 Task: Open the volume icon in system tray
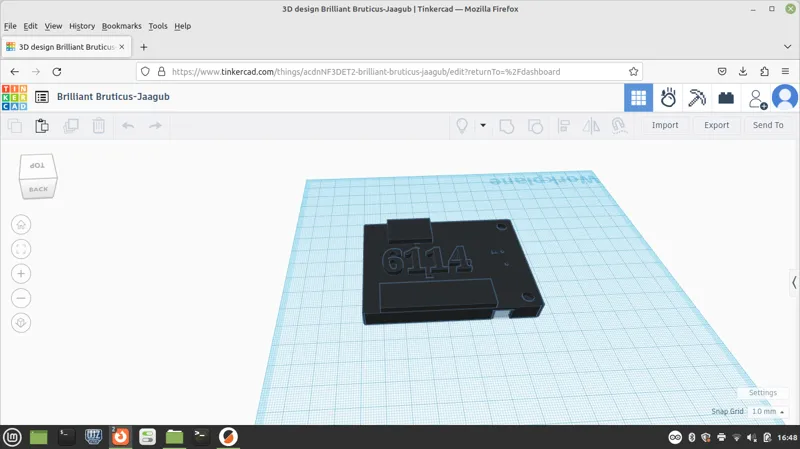[x=752, y=437]
